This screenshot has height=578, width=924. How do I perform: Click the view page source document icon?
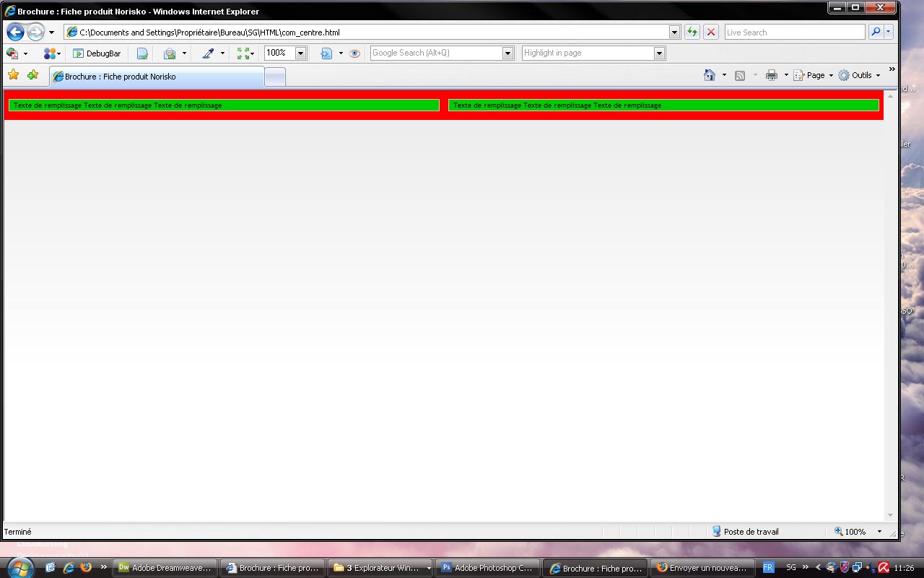coord(142,53)
